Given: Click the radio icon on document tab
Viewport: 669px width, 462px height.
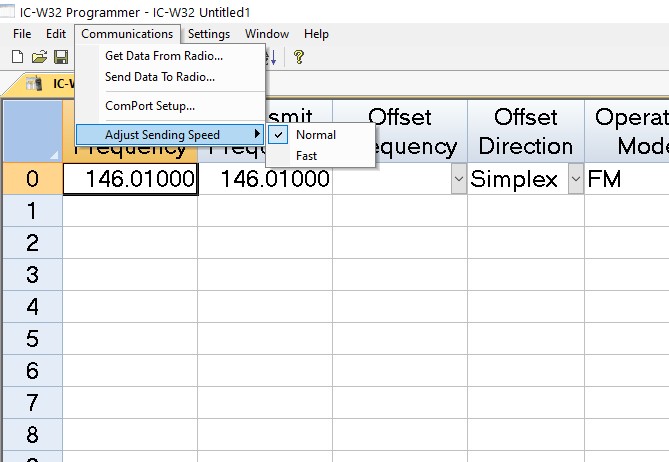Looking at the screenshot, I should [34, 83].
